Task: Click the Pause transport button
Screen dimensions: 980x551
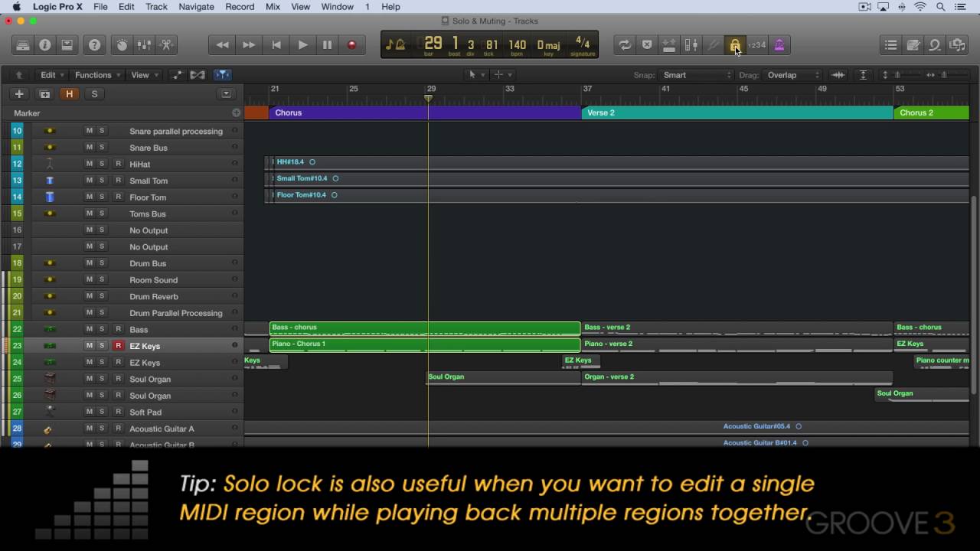Action: click(x=328, y=45)
